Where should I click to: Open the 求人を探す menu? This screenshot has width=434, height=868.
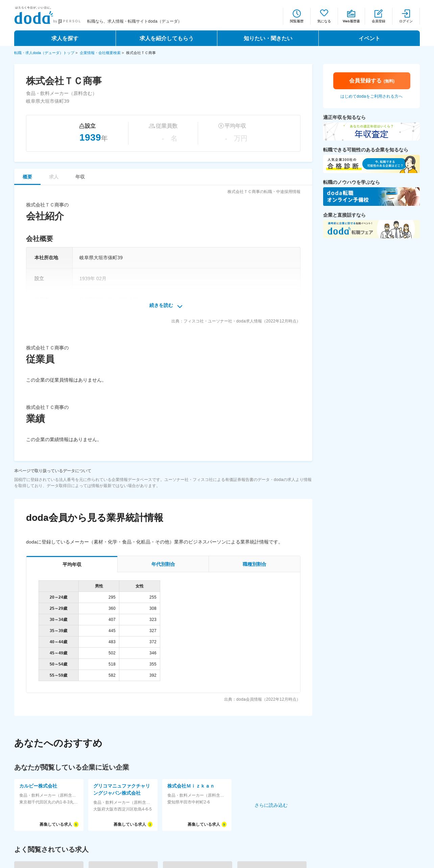(65, 38)
